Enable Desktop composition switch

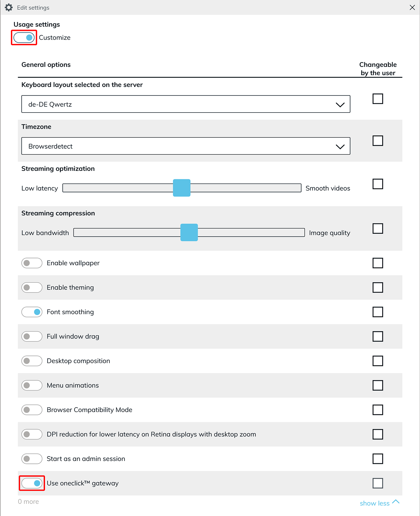[x=32, y=361]
